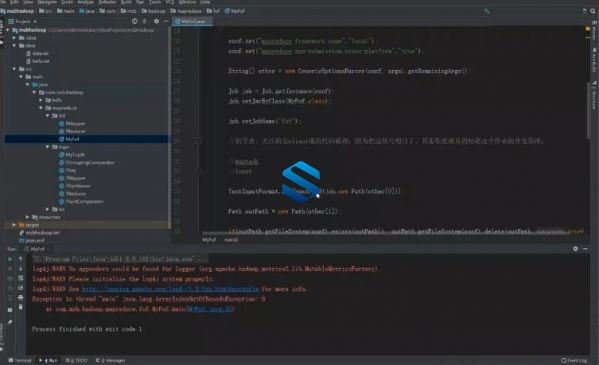
Task: Collapse all in Project panel toolbar
Action: tap(144, 21)
